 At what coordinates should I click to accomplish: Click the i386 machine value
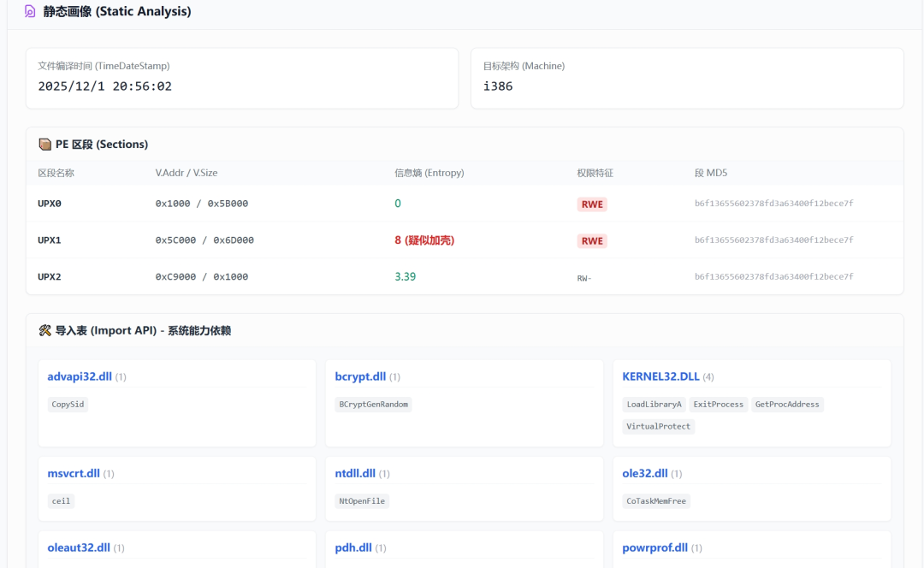click(498, 86)
